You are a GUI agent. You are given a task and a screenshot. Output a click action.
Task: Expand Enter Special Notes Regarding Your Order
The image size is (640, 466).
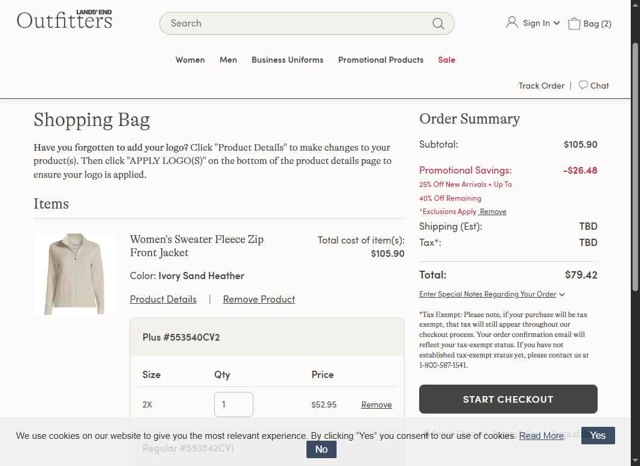point(492,294)
